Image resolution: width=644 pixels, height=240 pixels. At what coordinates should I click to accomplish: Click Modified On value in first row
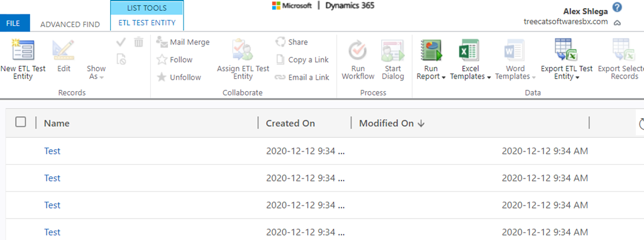(x=545, y=151)
